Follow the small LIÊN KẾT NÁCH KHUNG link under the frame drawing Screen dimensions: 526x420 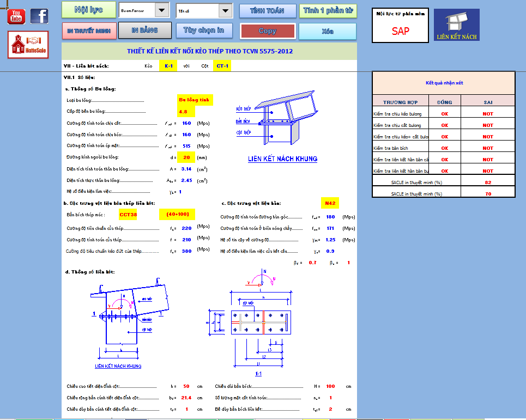click(118, 366)
